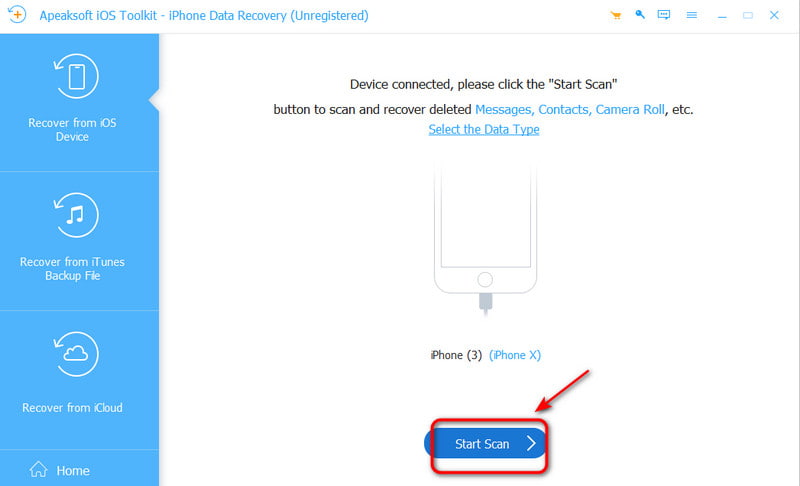The width and height of the screenshot is (800, 486).
Task: Click the arrow chevron on Start Scan
Action: point(531,443)
